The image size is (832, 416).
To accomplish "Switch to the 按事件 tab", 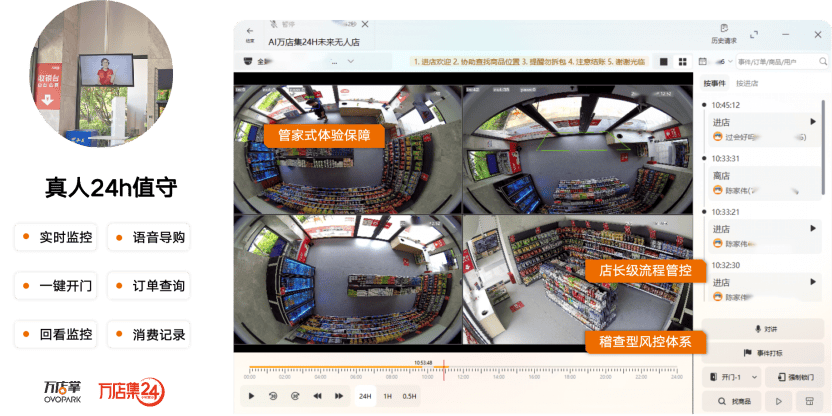I will [714, 83].
